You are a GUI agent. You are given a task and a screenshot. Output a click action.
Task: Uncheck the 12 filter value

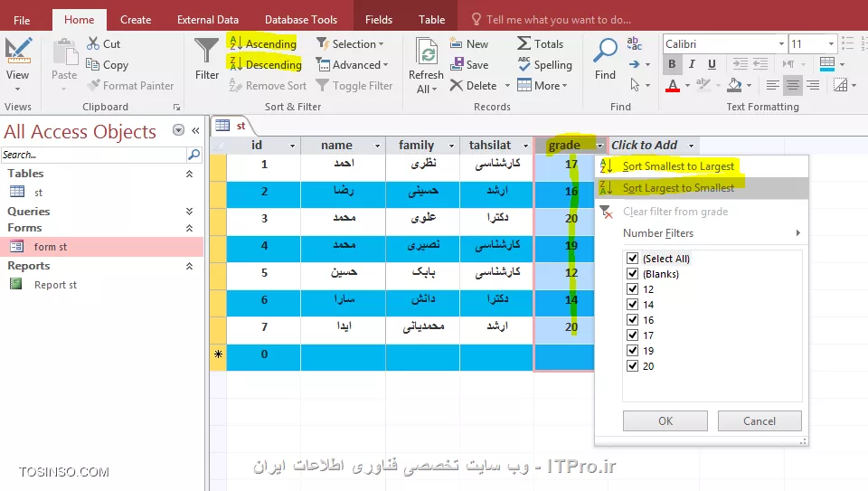(632, 289)
